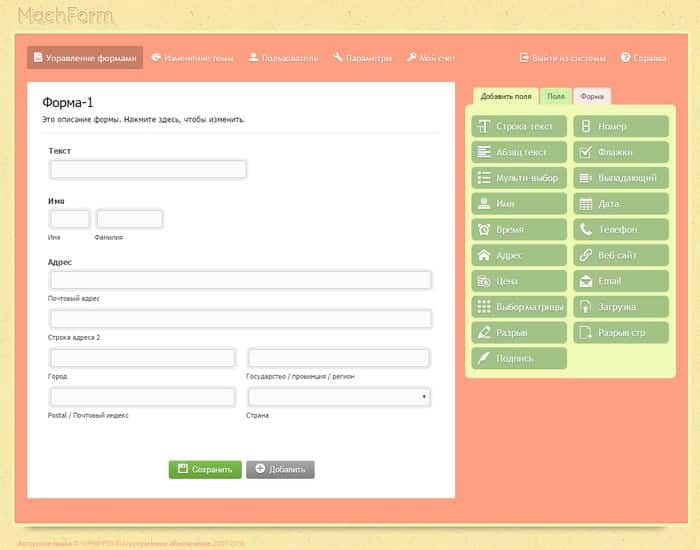
Task: Click the green Сохранить button
Action: (205, 470)
